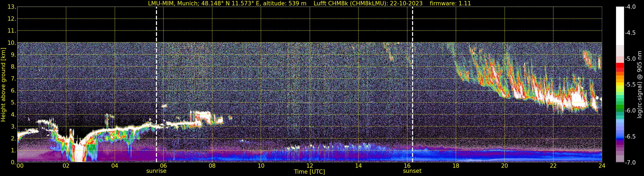The image size is (644, 176).
Task: Click the red band of the colorbar
Action: click(x=620, y=67)
